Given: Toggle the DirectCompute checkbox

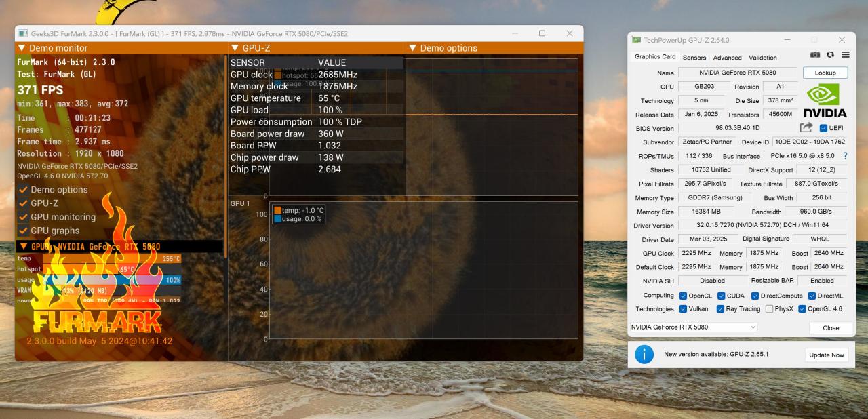Looking at the screenshot, I should 755,296.
